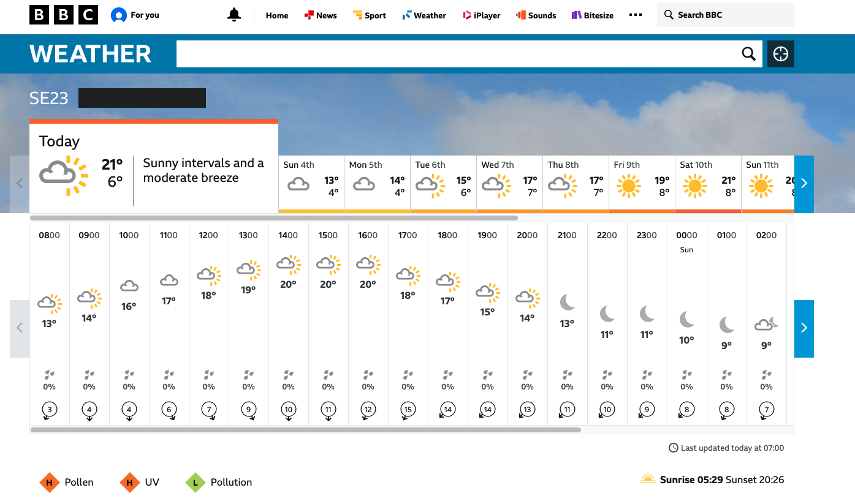
Task: Open the Sport menu item
Action: click(369, 15)
